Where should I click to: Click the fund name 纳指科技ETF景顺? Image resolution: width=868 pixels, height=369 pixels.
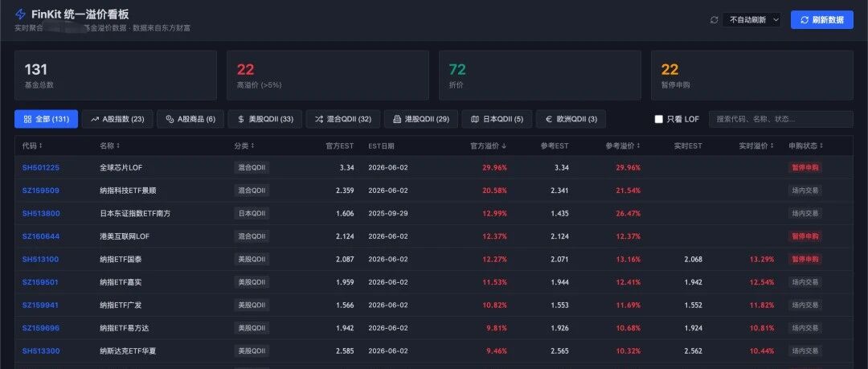[128, 191]
